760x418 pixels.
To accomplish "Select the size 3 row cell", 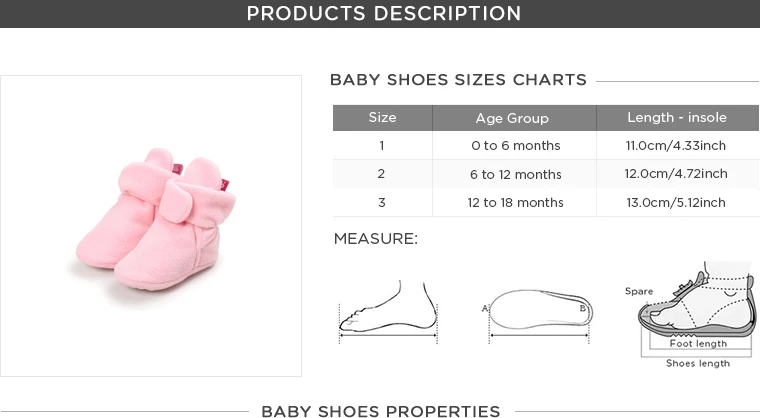I will tap(382, 203).
